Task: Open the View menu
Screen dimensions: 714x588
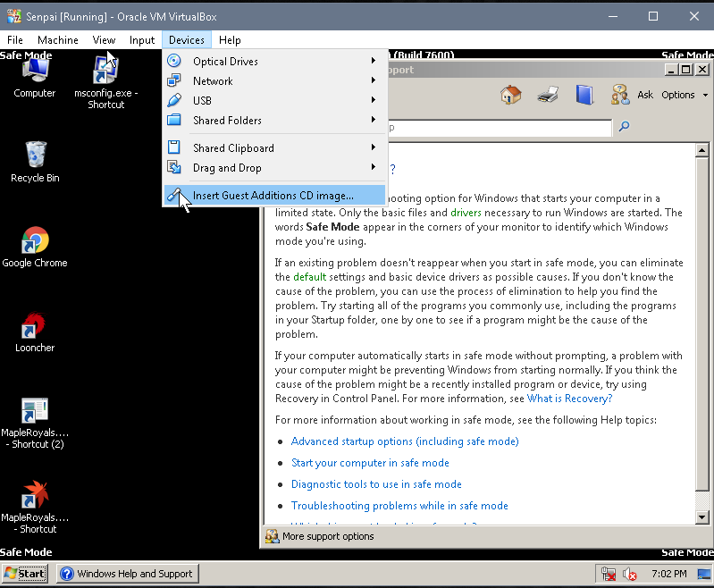Action: (104, 40)
